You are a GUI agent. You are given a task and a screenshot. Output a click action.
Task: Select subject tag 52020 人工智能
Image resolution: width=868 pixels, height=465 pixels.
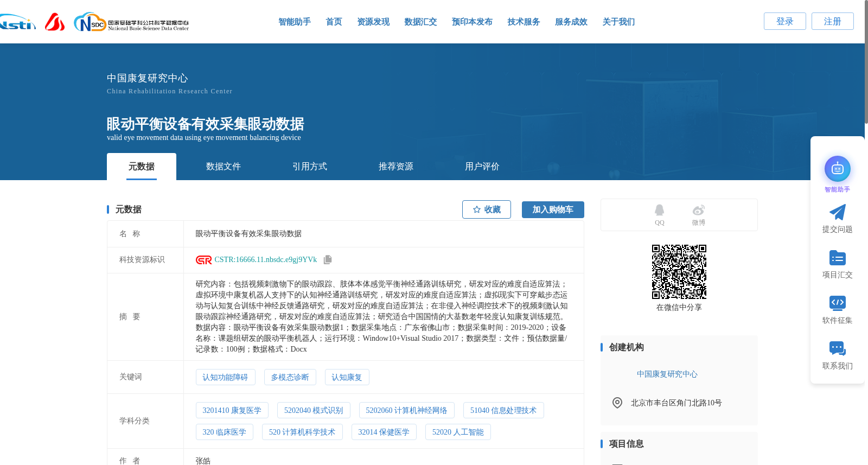[x=458, y=432]
